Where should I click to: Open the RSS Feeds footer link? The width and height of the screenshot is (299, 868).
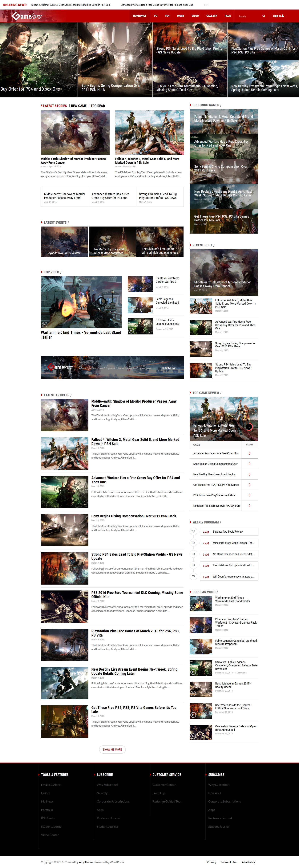coord(48,818)
